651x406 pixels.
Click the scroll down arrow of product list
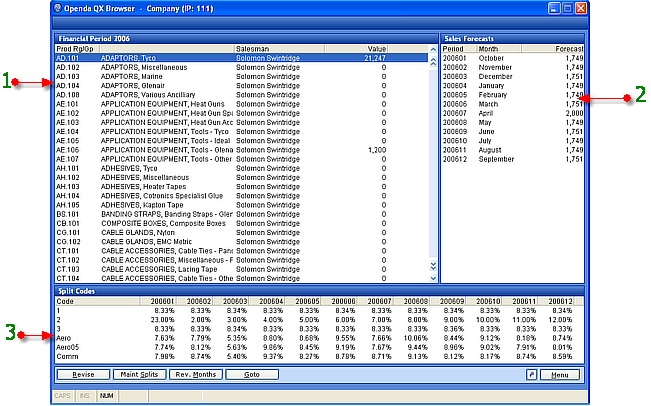click(x=433, y=279)
